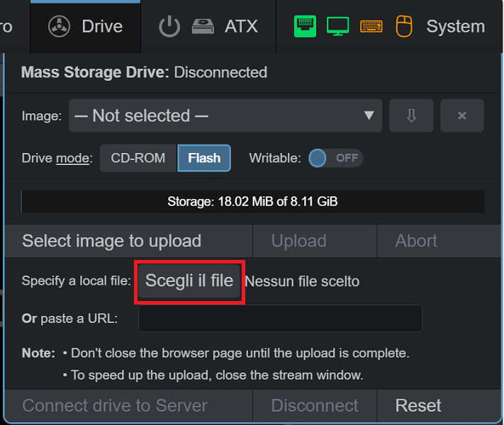The image size is (504, 425).
Task: Select Flash drive mode
Action: pyautogui.click(x=204, y=158)
